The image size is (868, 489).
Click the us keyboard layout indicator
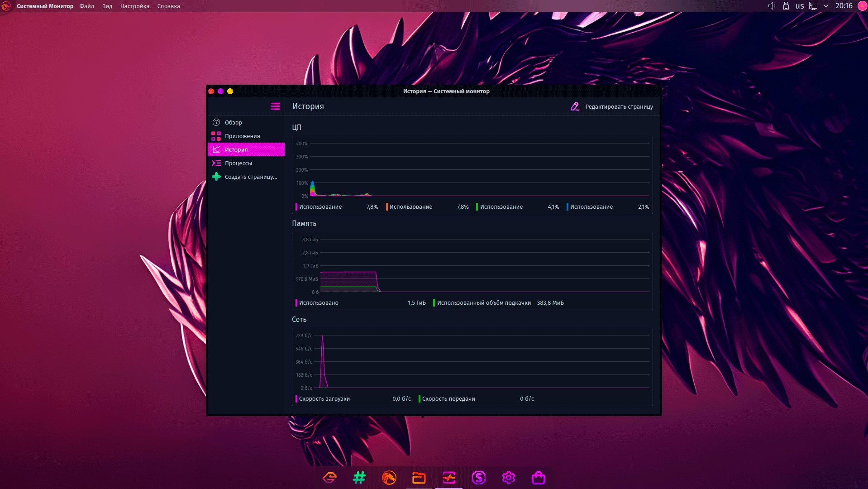(800, 6)
